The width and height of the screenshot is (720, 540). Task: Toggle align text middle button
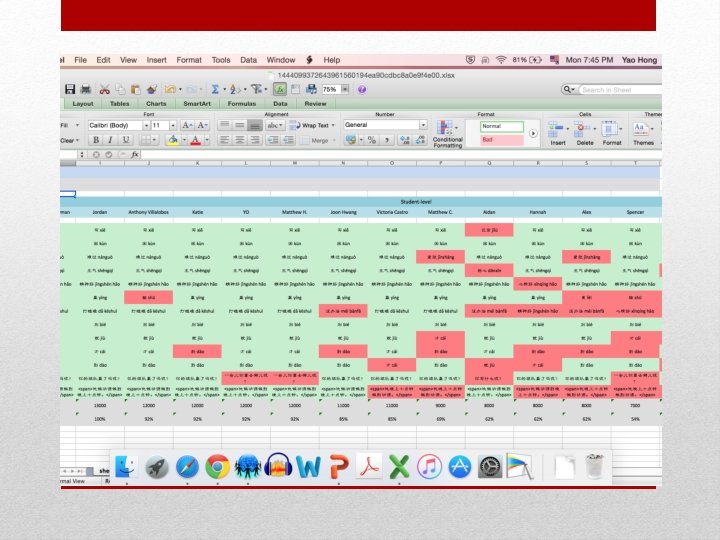[240, 125]
